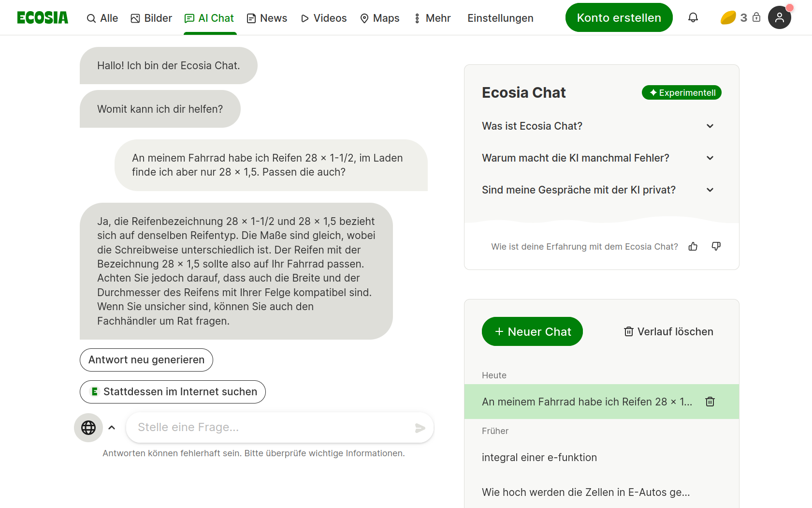This screenshot has width=812, height=508.
Task: Click "Antwort neu generieren"
Action: 146,360
